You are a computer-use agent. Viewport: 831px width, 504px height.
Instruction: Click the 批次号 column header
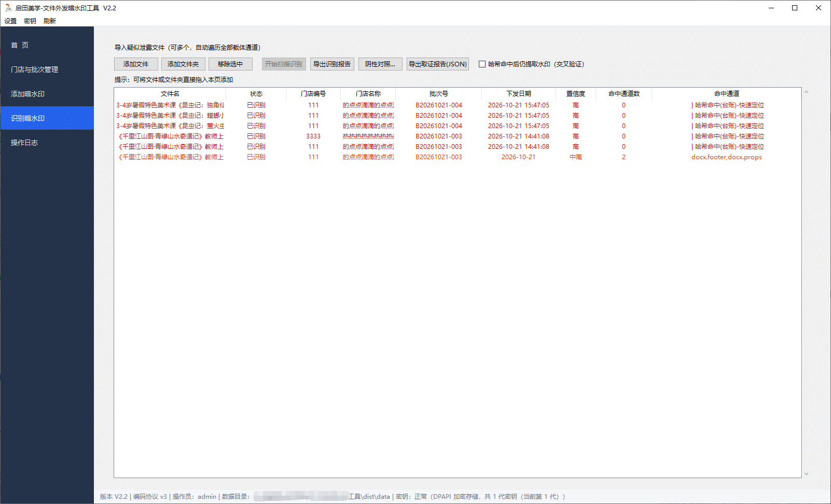(439, 94)
